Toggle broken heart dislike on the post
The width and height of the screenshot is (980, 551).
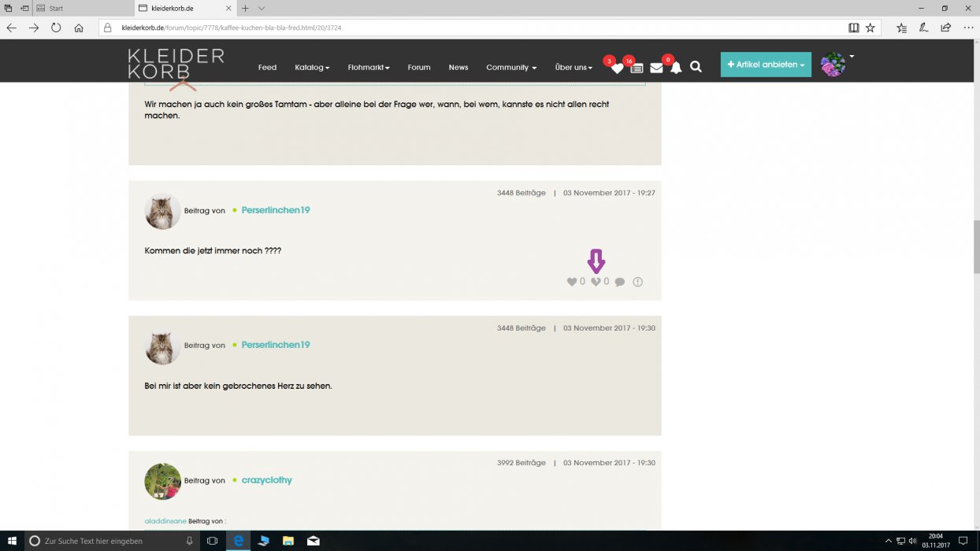coord(596,282)
